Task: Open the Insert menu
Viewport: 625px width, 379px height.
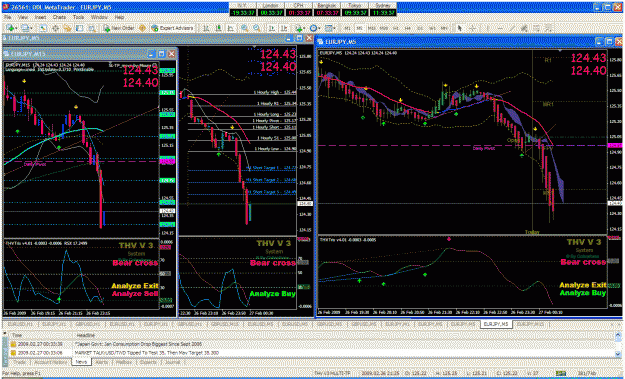Action: 40,18
